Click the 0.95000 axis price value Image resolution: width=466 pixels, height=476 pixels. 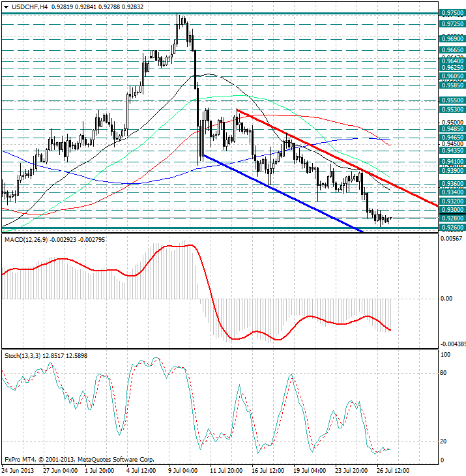(452, 123)
